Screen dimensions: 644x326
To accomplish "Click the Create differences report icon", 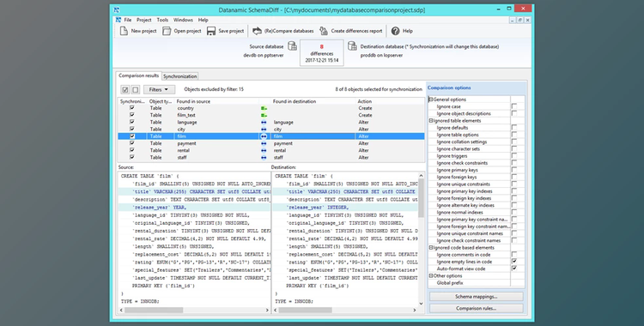I will click(324, 31).
